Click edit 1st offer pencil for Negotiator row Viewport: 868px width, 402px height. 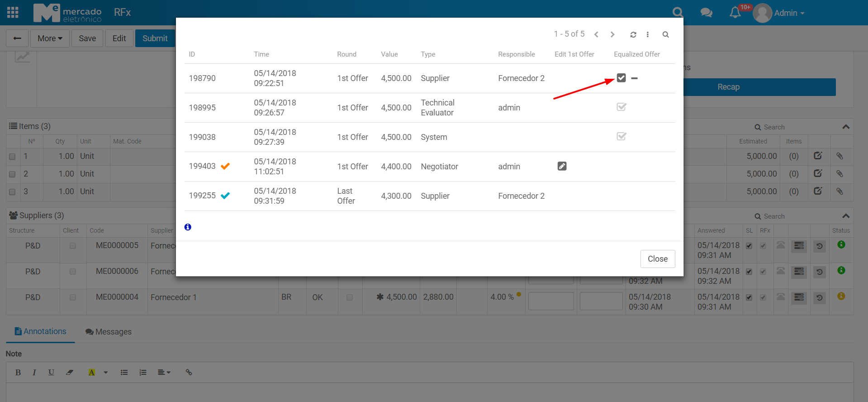click(562, 167)
